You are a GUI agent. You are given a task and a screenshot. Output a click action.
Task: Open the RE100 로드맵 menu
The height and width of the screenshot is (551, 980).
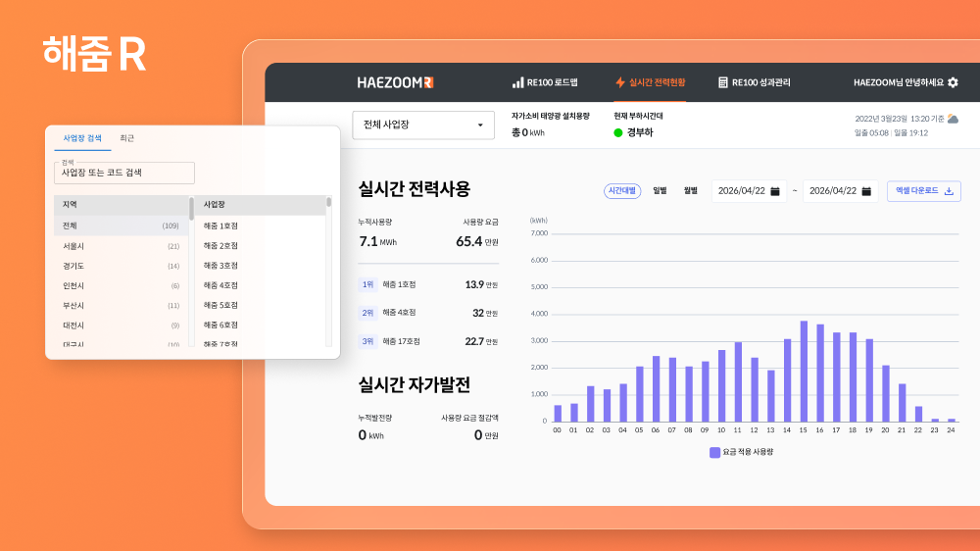tap(545, 82)
